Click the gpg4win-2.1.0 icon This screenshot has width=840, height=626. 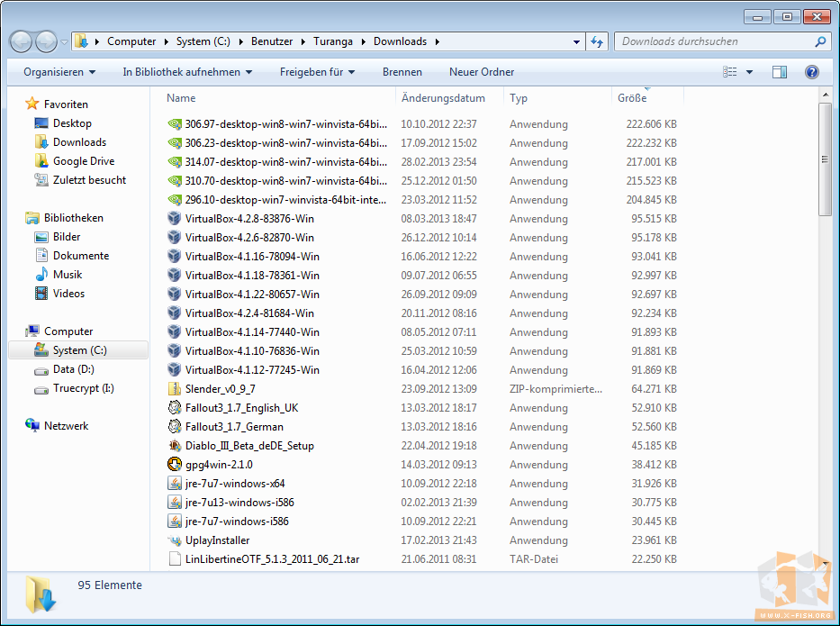click(174, 464)
